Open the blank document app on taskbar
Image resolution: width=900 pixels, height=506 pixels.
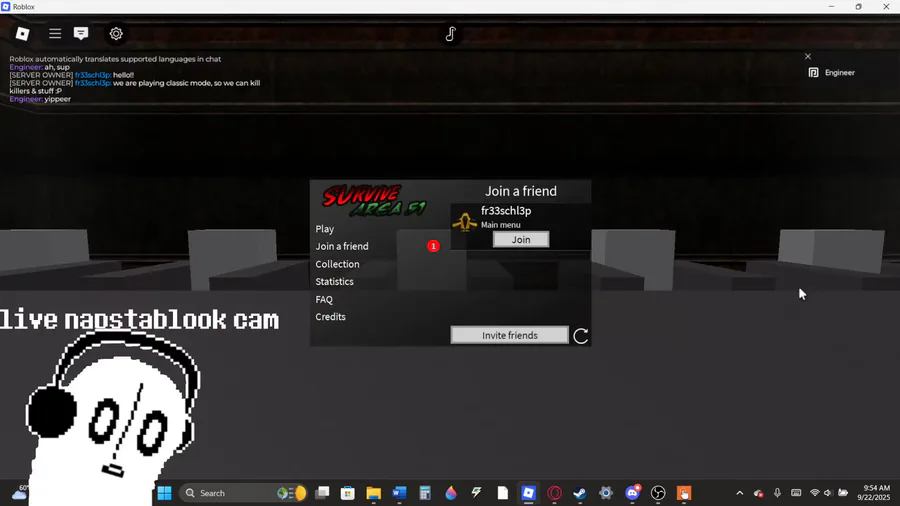pyautogui.click(x=503, y=493)
